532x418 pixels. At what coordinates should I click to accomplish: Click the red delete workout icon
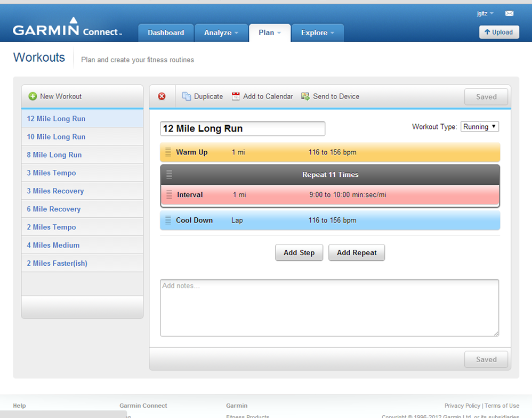162,96
